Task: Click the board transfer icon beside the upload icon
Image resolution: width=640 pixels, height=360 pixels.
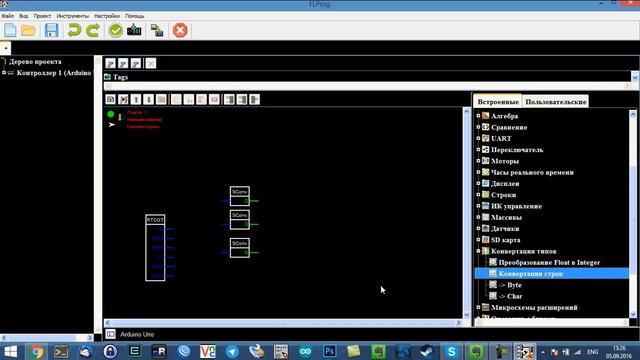Action: [157, 31]
